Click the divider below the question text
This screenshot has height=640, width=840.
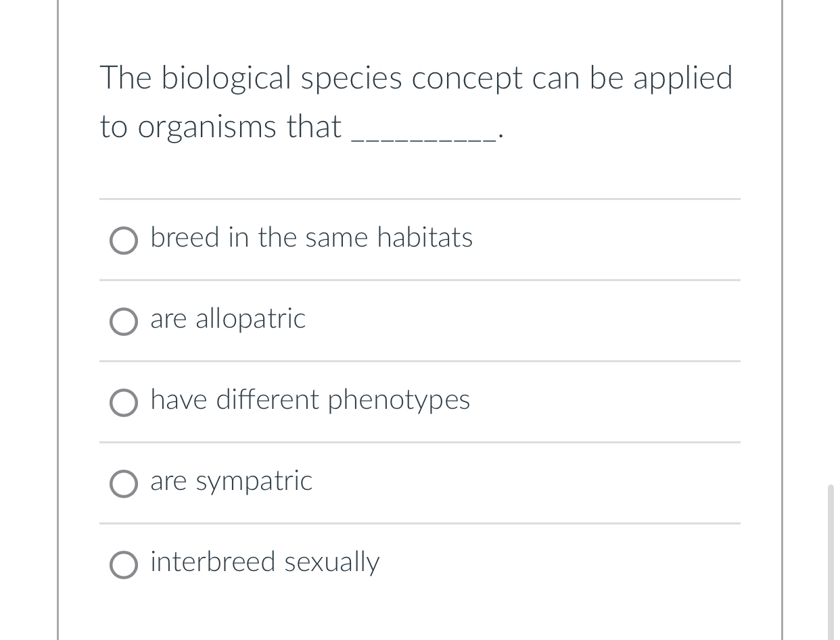click(419, 199)
